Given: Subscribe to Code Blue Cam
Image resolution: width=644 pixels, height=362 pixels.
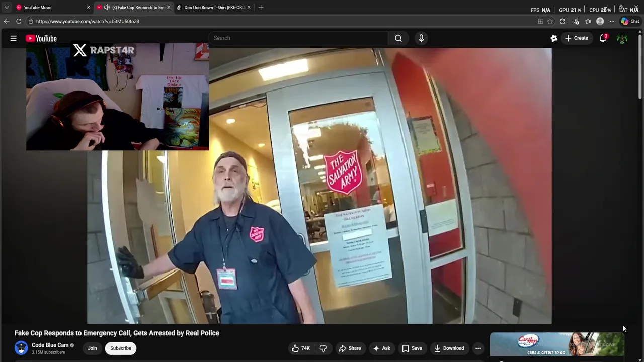Looking at the screenshot, I should [121, 348].
